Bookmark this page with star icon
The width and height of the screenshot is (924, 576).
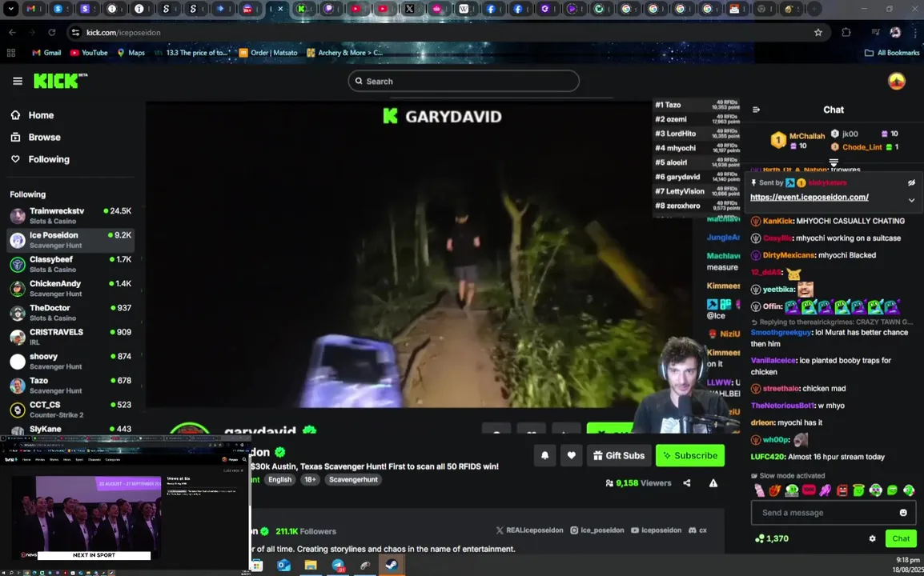(x=818, y=32)
